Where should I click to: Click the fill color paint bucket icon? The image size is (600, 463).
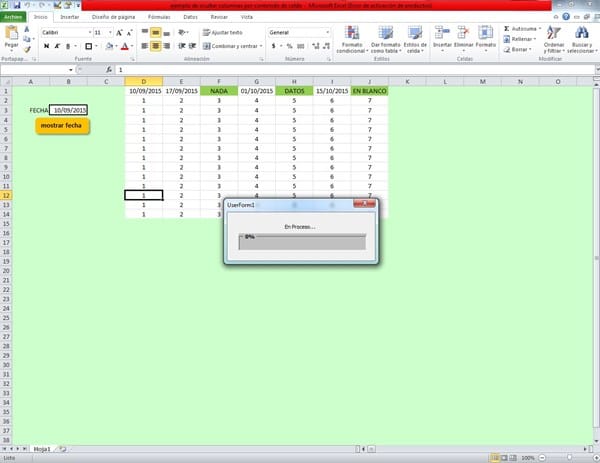[x=109, y=46]
